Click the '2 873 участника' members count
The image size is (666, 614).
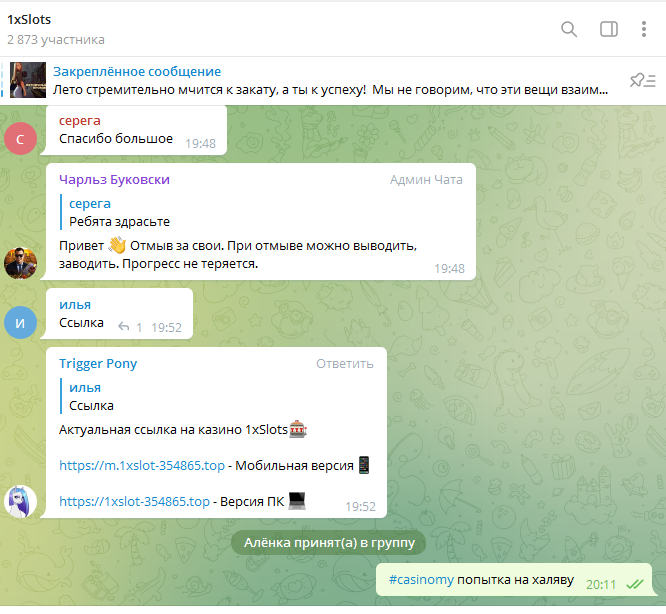click(56, 39)
